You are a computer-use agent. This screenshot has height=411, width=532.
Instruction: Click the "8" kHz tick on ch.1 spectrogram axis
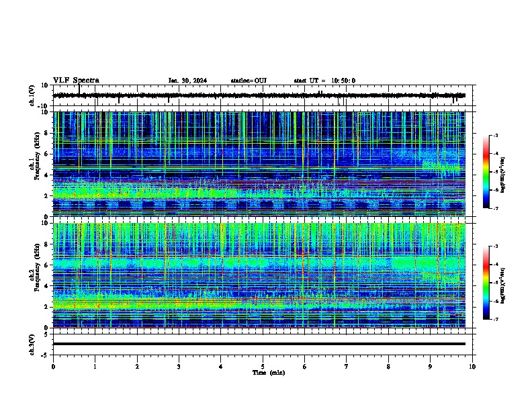pos(47,133)
